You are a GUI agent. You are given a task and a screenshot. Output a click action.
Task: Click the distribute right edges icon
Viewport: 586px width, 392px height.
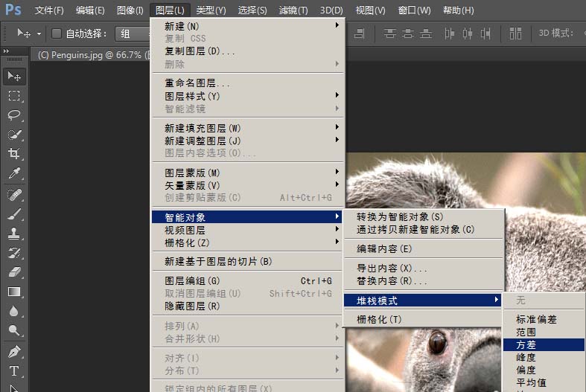coord(485,33)
